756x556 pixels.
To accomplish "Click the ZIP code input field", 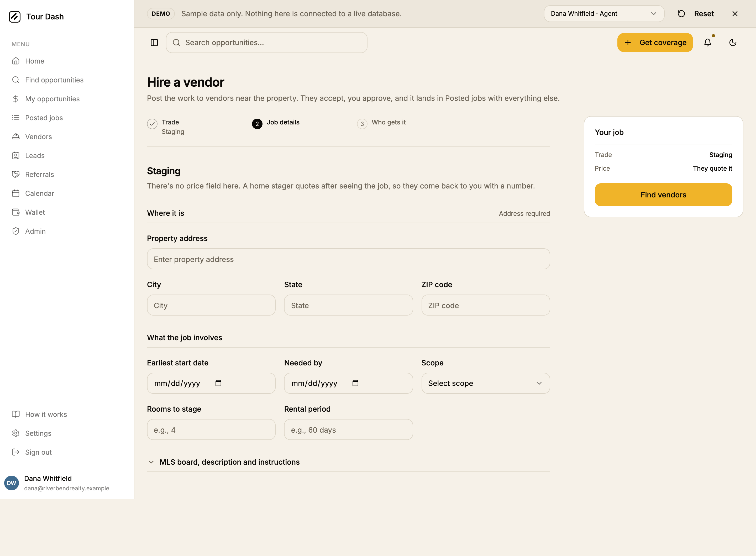I will pyautogui.click(x=486, y=305).
